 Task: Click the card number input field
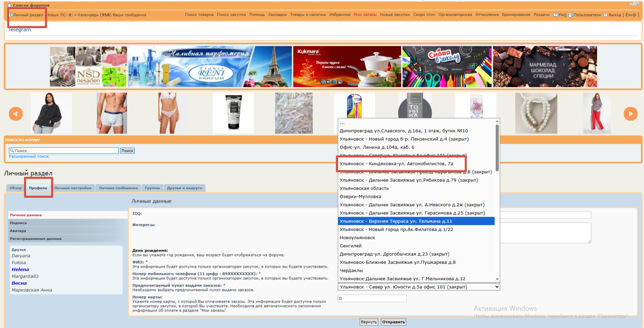(372, 299)
